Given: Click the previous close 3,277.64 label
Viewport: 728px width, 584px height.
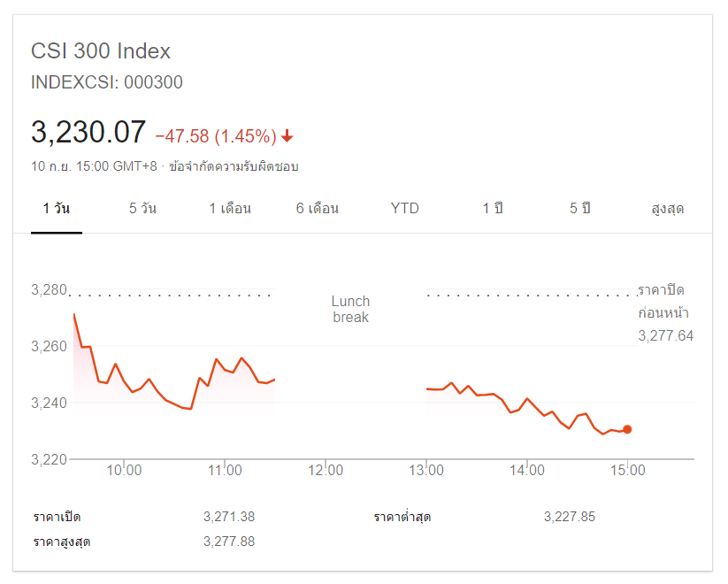Looking at the screenshot, I should coord(665,335).
